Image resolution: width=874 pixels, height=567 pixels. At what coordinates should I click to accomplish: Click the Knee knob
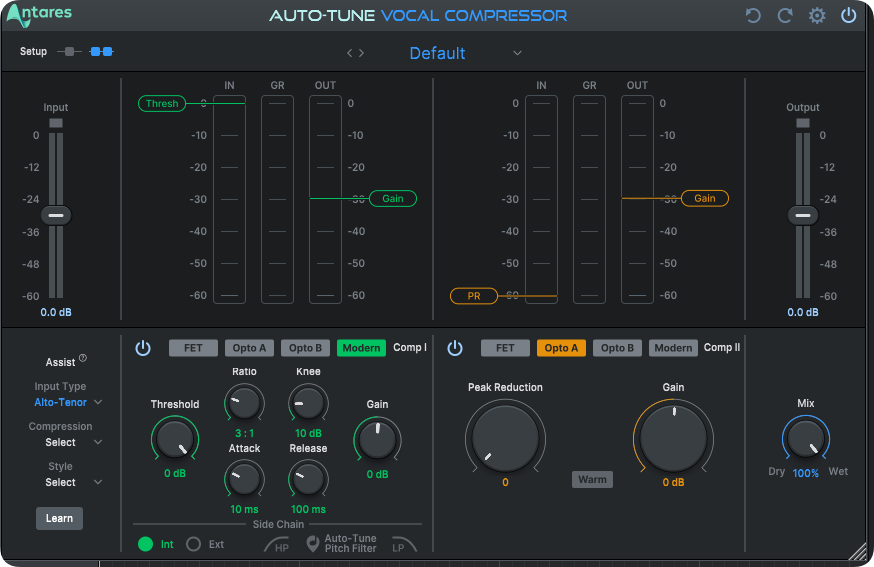(308, 403)
